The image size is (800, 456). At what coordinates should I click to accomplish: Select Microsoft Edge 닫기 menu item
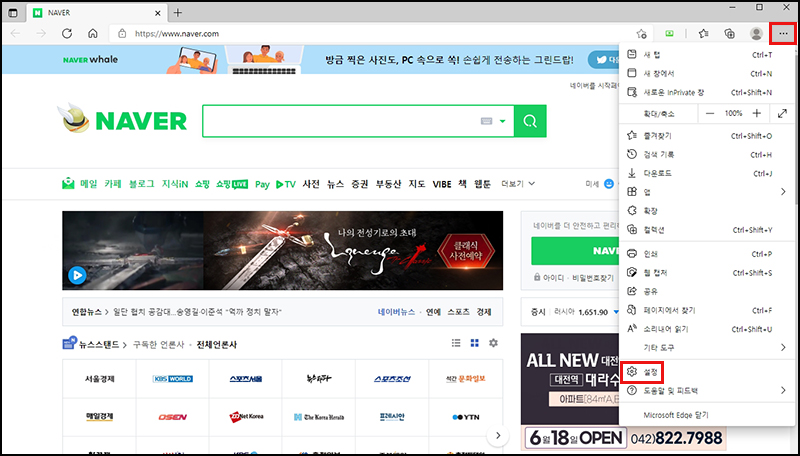coord(709,415)
